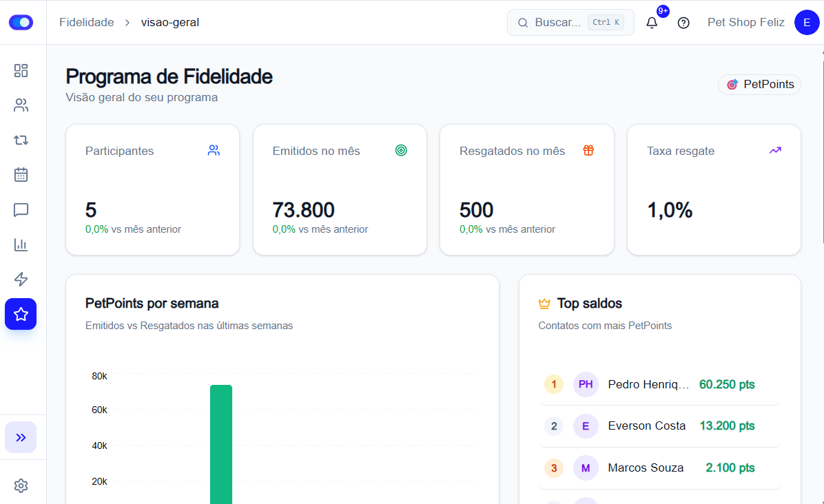Select Everson Costa in Top saldos
The height and width of the screenshot is (504, 824).
(x=660, y=426)
